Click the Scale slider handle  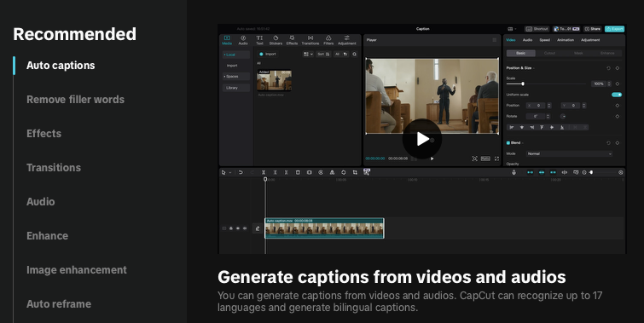[x=523, y=84]
